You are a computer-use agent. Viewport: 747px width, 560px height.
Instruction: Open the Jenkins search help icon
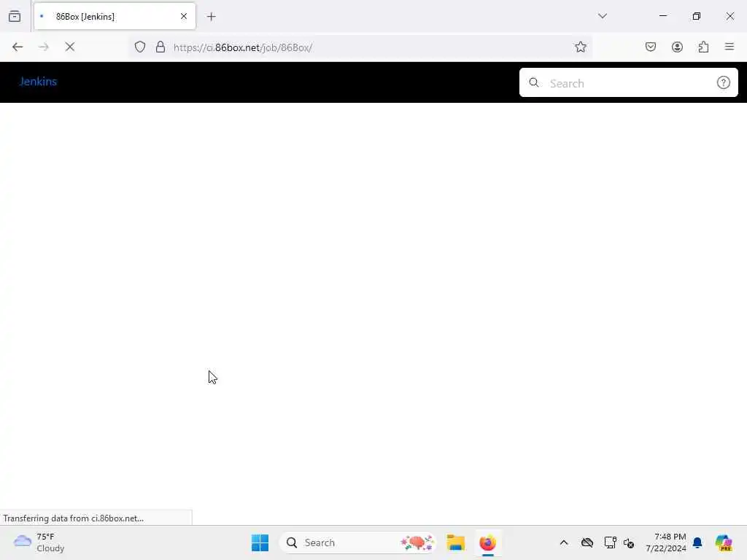[x=723, y=83]
